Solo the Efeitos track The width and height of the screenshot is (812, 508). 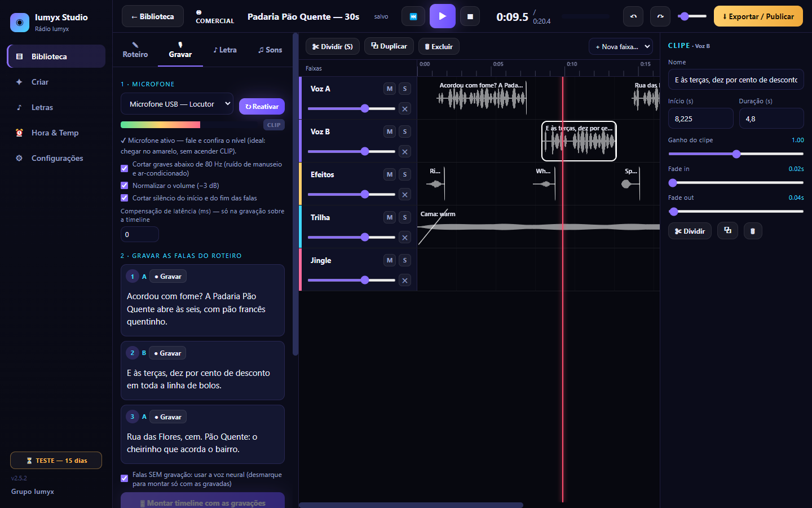(x=405, y=174)
